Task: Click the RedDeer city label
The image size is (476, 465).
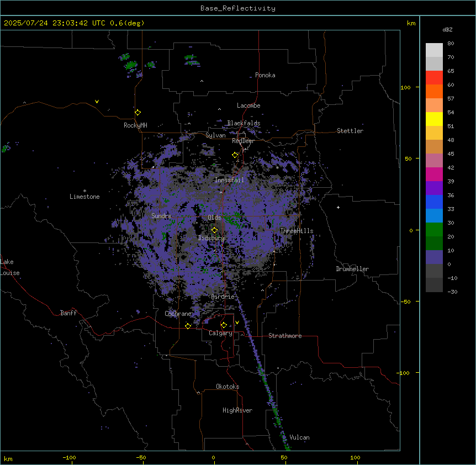Action: click(244, 141)
